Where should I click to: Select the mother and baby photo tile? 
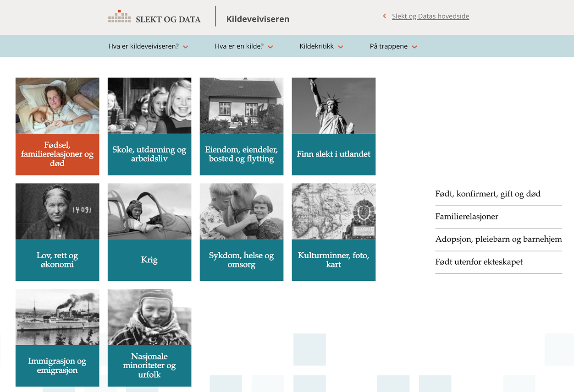(x=57, y=106)
